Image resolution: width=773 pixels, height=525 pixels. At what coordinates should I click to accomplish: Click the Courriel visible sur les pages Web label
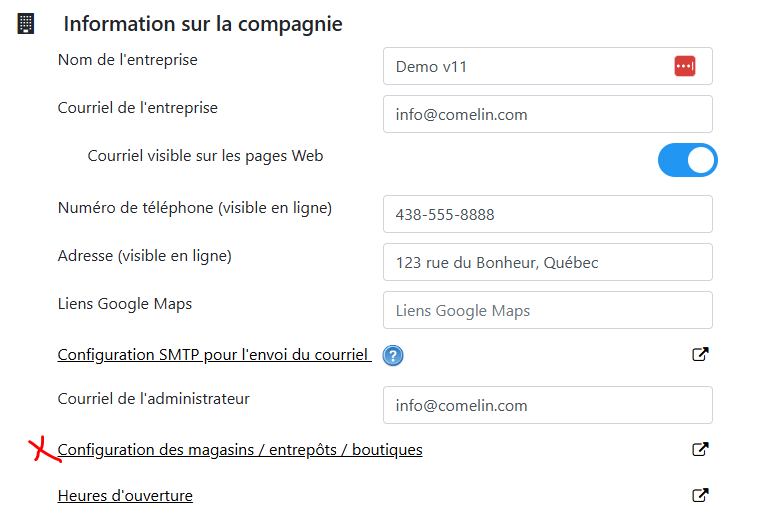click(x=205, y=156)
